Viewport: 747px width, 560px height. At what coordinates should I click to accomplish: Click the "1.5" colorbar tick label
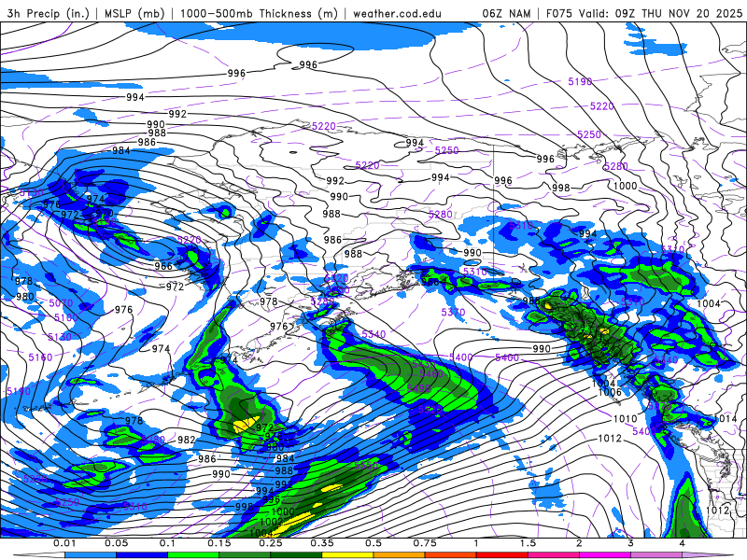click(528, 543)
